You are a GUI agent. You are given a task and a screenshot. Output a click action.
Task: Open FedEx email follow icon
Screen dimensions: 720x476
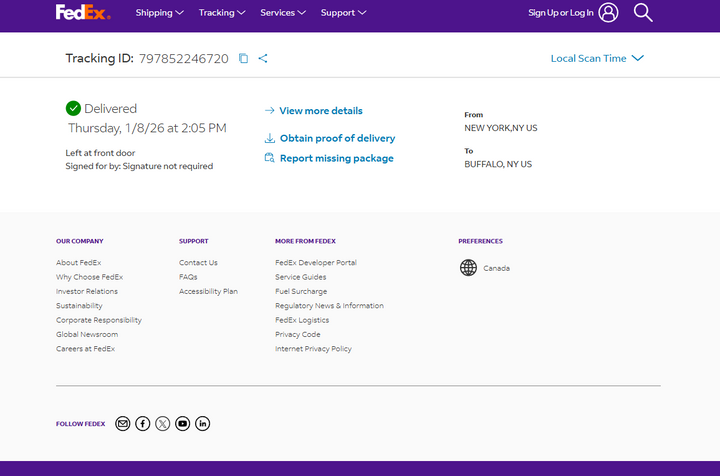click(123, 423)
